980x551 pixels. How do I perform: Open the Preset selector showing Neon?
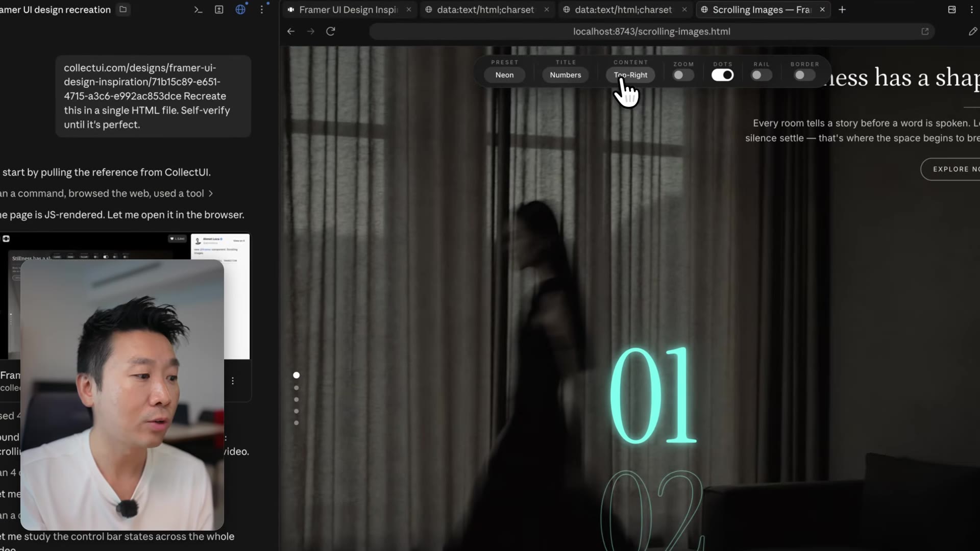504,75
